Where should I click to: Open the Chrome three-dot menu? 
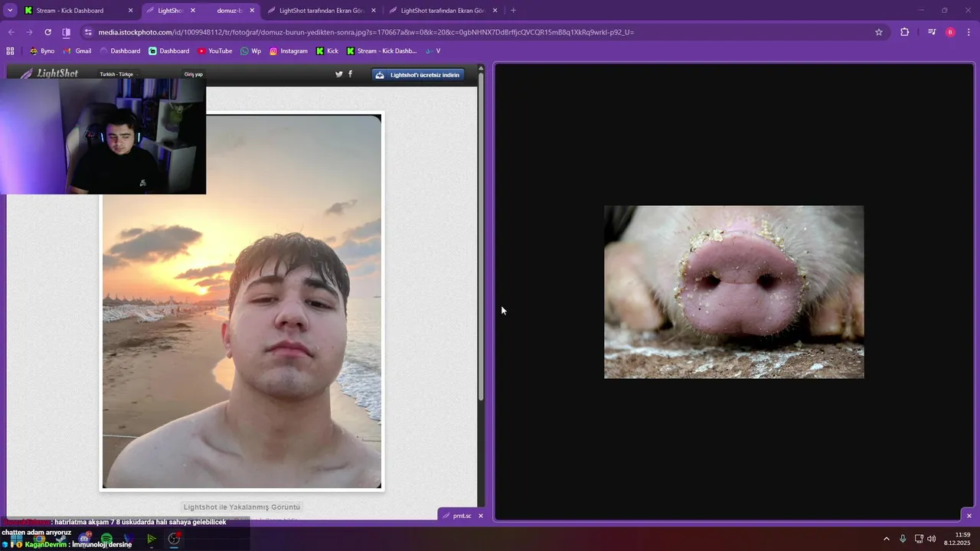coord(969,32)
